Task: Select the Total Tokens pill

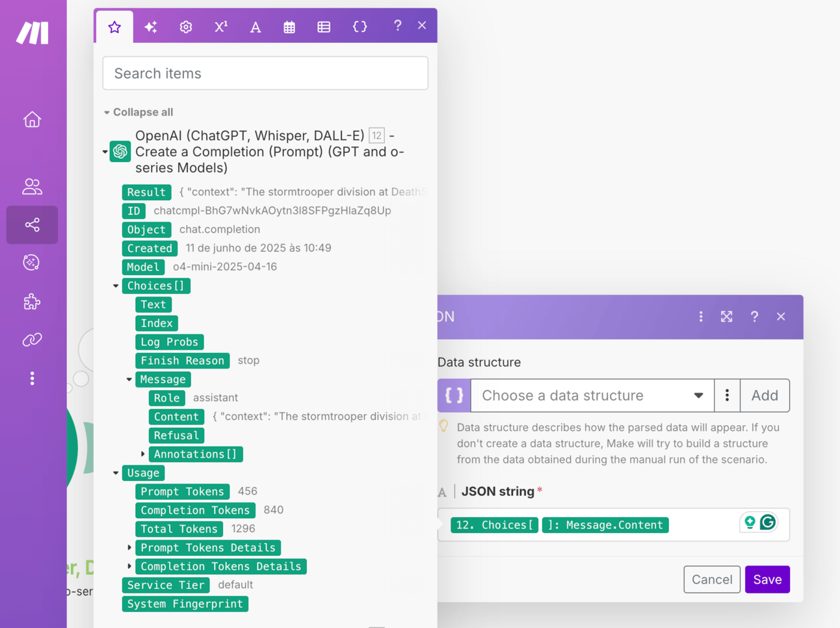Action: pos(179,529)
